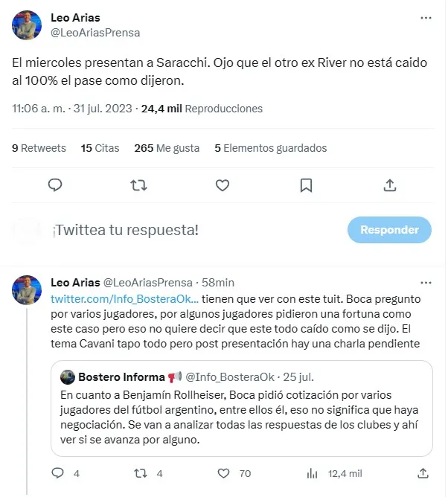The image size is (448, 497).
Task: Show the 265 Me gusta list
Action: tap(167, 148)
